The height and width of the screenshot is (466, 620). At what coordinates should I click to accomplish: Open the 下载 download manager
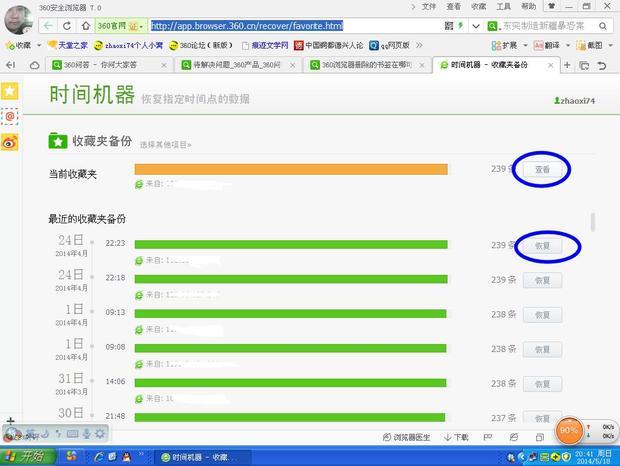click(455, 437)
